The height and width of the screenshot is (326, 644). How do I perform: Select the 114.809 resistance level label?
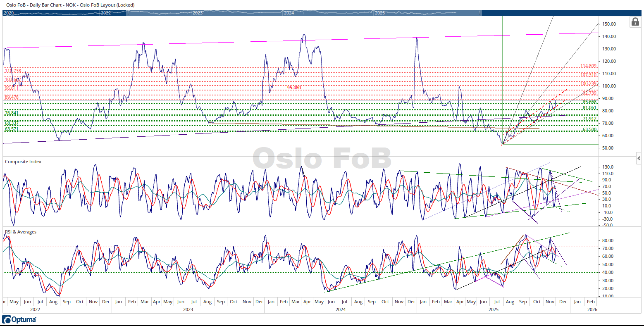pos(588,66)
